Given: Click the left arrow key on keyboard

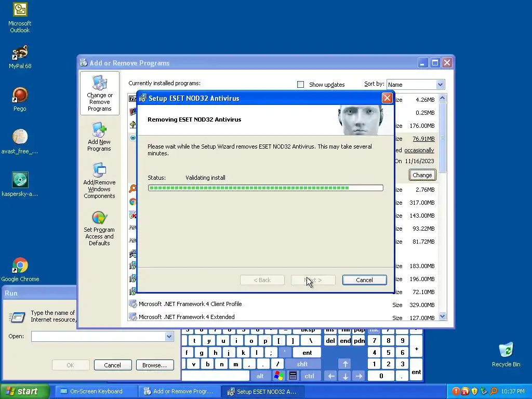Looking at the screenshot, I should coord(331,376).
